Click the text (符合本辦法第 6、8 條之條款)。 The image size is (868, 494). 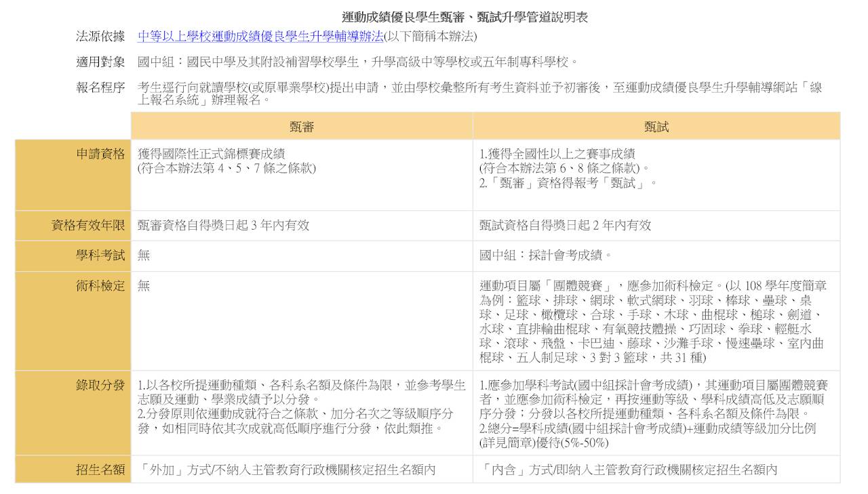[x=564, y=169]
